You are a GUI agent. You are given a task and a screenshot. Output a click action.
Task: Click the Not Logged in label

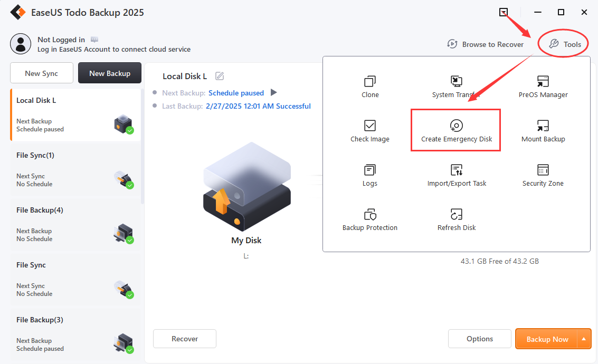(61, 40)
